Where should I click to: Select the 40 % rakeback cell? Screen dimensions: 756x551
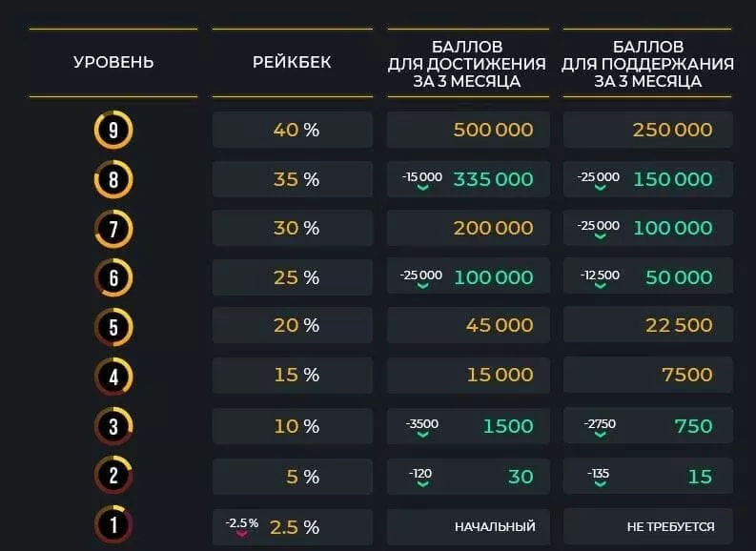coord(292,130)
